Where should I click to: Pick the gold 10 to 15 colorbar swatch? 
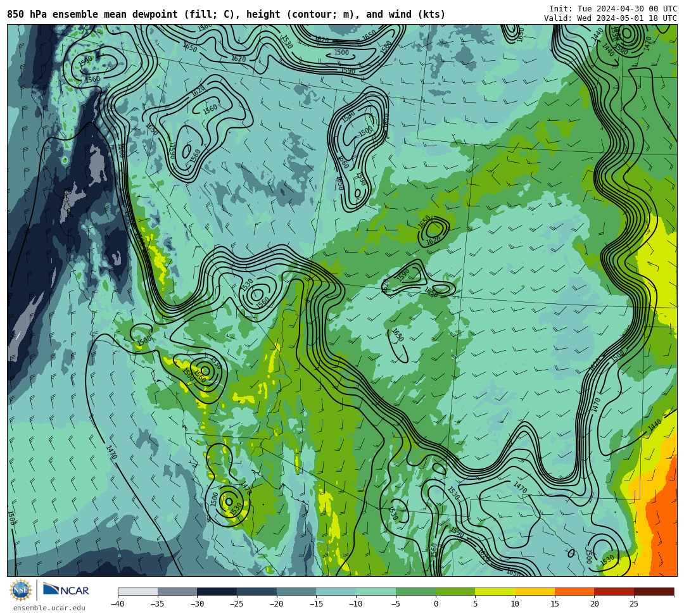pyautogui.click(x=535, y=591)
